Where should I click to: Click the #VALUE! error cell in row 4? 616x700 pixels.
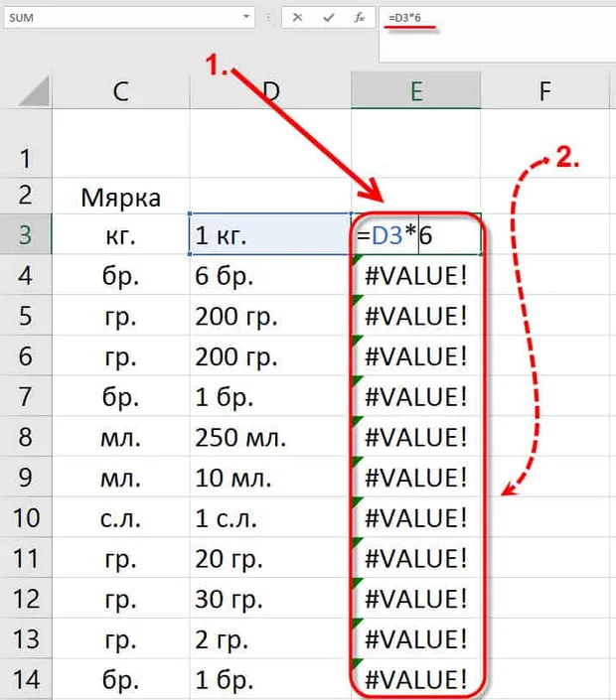(416, 275)
